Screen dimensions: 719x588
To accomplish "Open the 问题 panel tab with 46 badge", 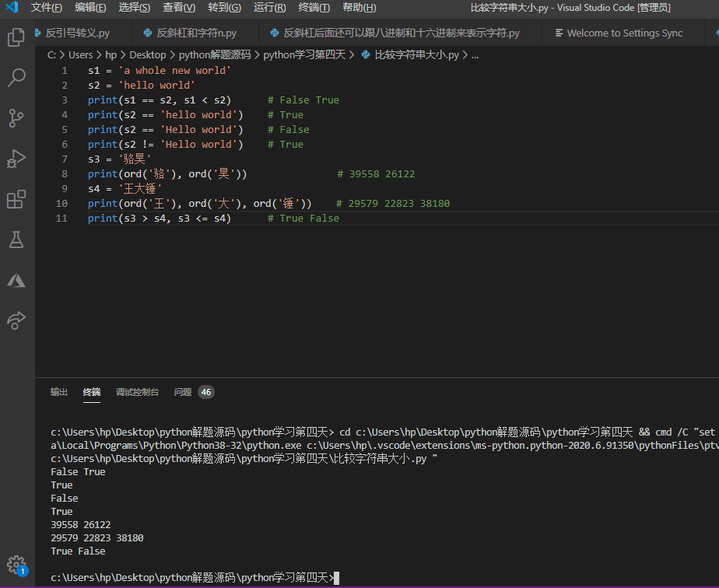I will [183, 392].
